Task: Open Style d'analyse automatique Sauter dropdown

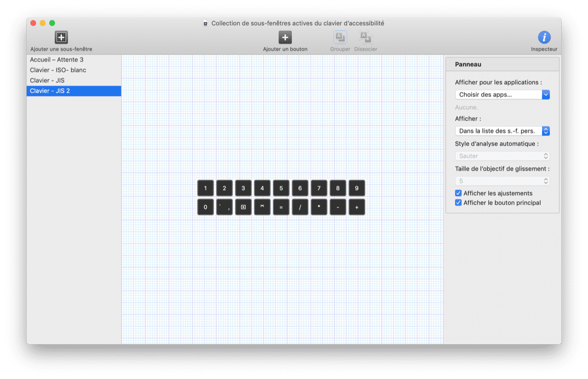Action: [502, 156]
